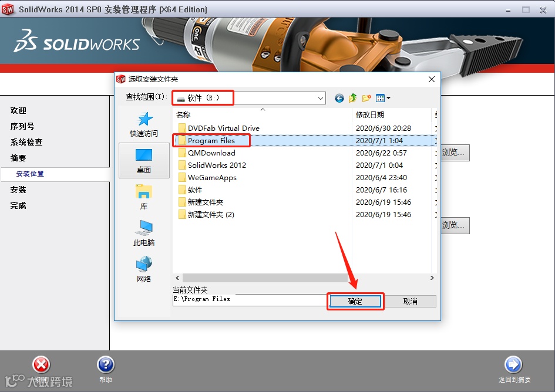Open the 系统检查 step in sidebar
555x392 pixels.
point(26,142)
